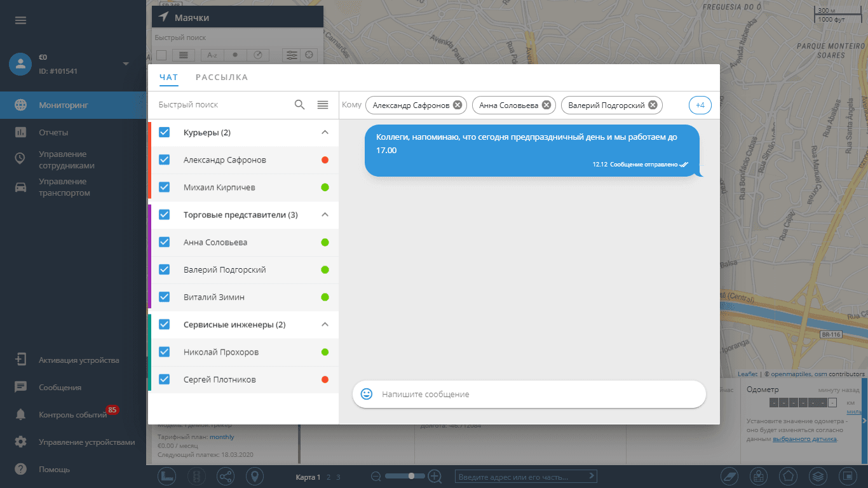Open Управление устройствами settings
This screenshot has height=488, width=868.
coord(73,442)
